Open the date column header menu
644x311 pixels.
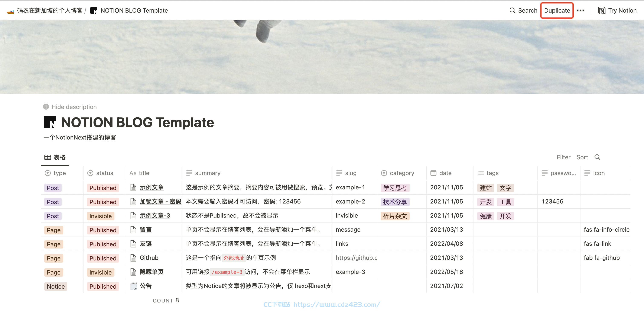tap(450, 173)
